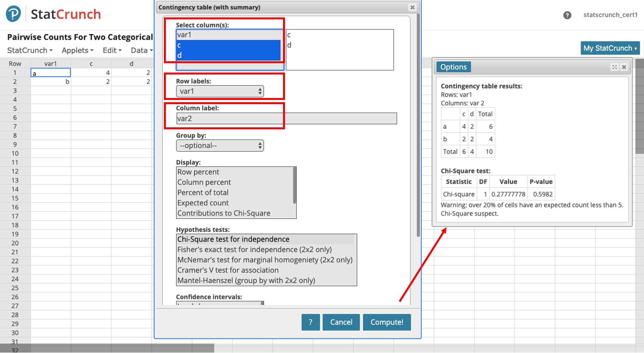Open the Applets menu
Screen dimensions: 644x353
pyautogui.click(x=77, y=50)
